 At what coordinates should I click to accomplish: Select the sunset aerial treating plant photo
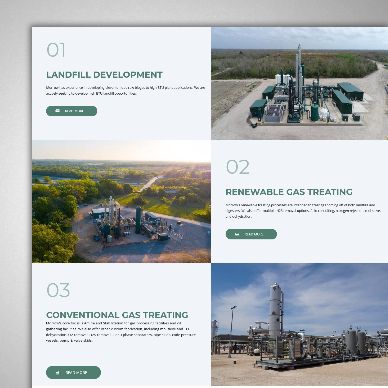pos(121,201)
